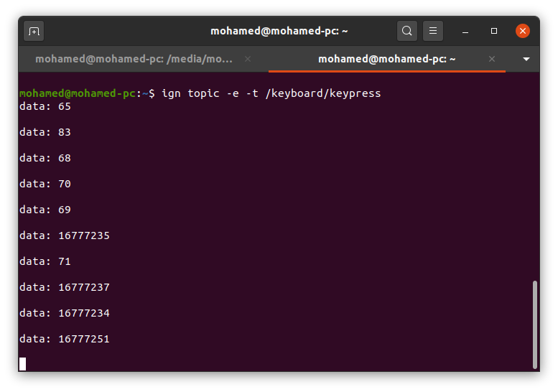Close the terminal with the orange button
This screenshot has height=392, width=558.
point(523,31)
